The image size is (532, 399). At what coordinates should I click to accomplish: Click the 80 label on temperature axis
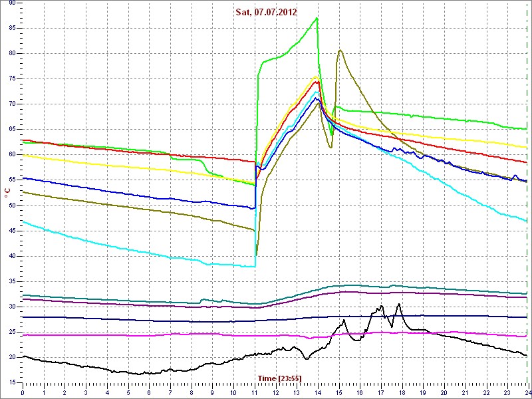(x=12, y=54)
